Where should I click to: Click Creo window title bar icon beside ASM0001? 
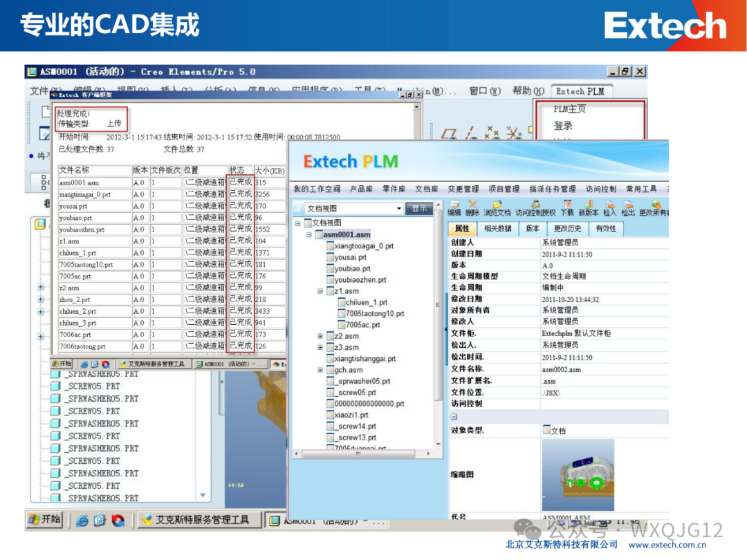[32, 71]
